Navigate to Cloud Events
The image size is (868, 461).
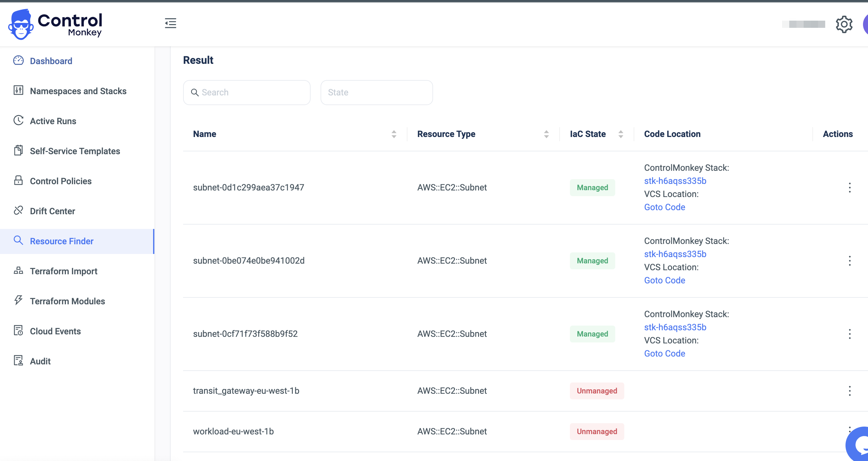pyautogui.click(x=55, y=331)
